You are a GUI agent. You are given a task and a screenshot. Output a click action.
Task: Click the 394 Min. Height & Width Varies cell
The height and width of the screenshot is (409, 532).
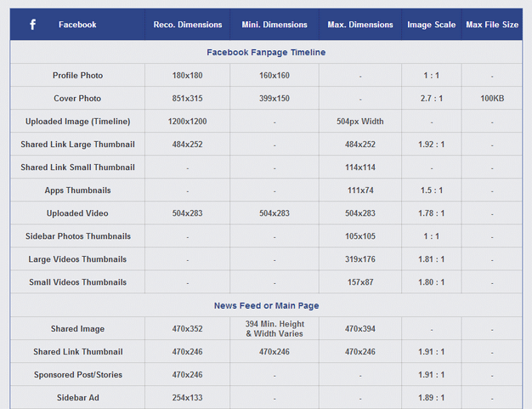pyautogui.click(x=274, y=328)
